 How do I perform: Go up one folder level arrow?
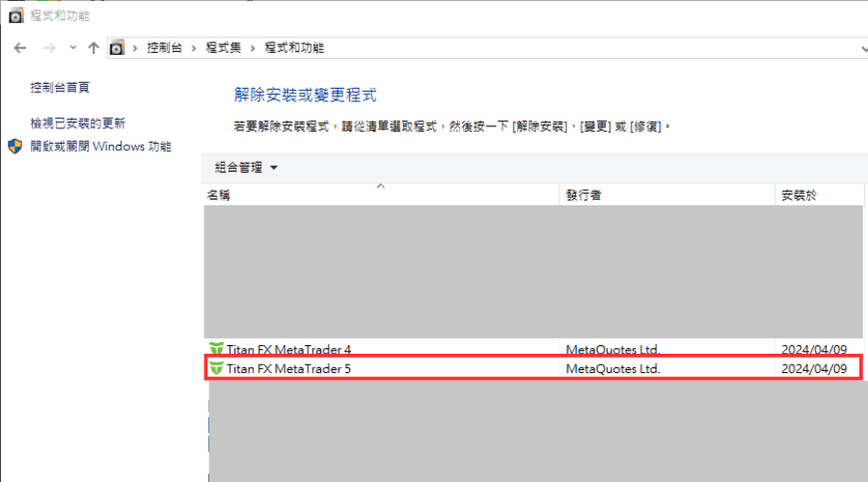tap(94, 48)
